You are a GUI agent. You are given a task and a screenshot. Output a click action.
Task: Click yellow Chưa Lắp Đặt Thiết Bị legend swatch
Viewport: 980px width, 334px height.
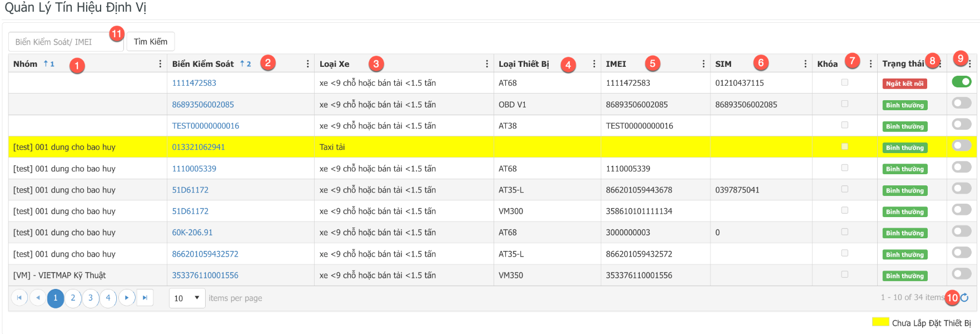coord(880,322)
